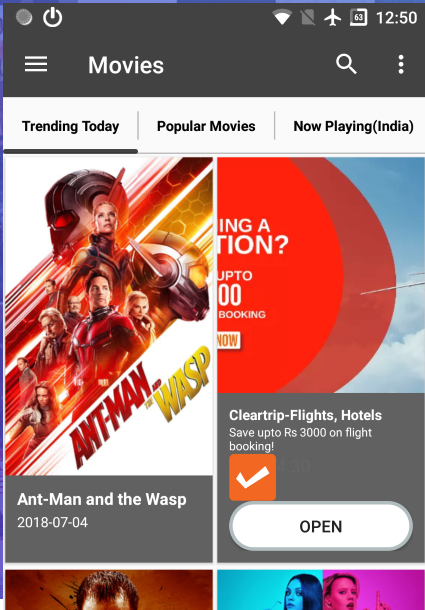Screen dimensions: 425x610
Task: Tap the Cleartrip red ad banner image
Action: click(321, 275)
